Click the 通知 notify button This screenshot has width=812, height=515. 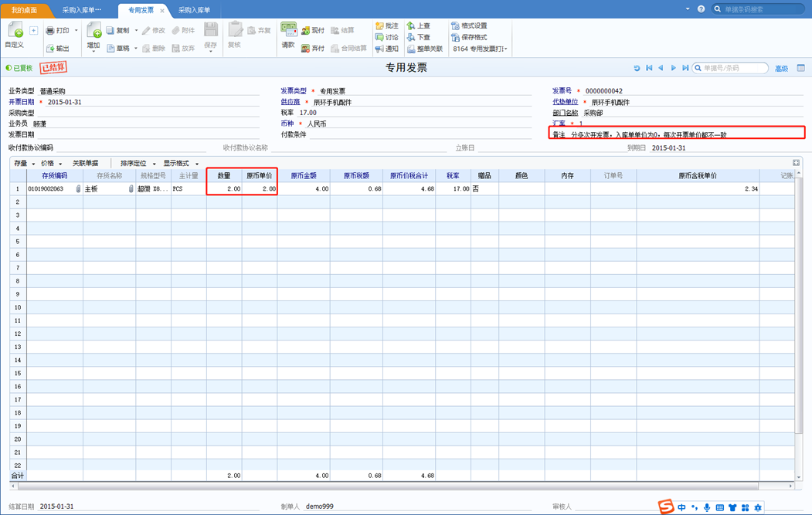387,49
